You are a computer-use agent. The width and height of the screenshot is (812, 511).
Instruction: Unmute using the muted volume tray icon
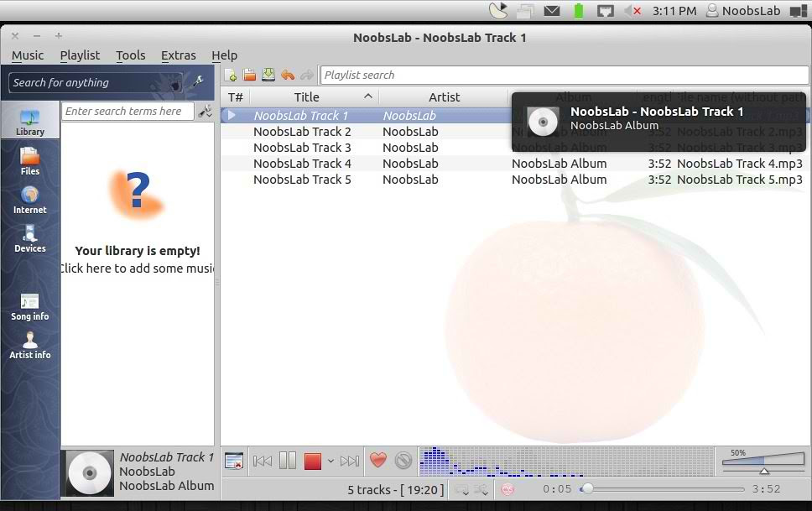click(x=632, y=11)
